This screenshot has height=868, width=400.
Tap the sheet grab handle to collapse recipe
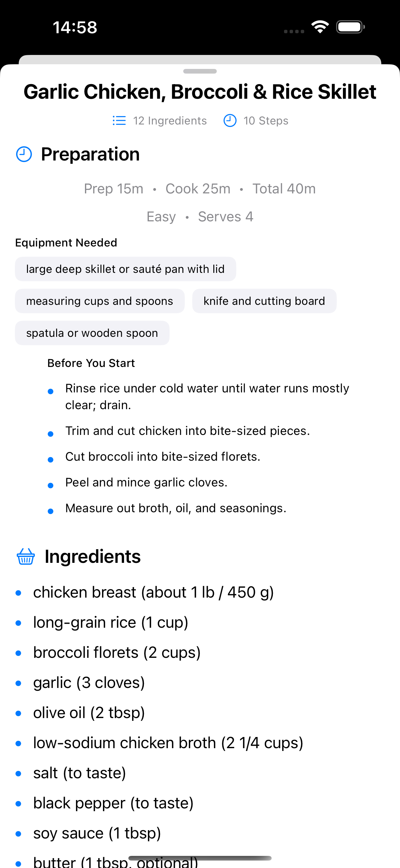coord(200,71)
